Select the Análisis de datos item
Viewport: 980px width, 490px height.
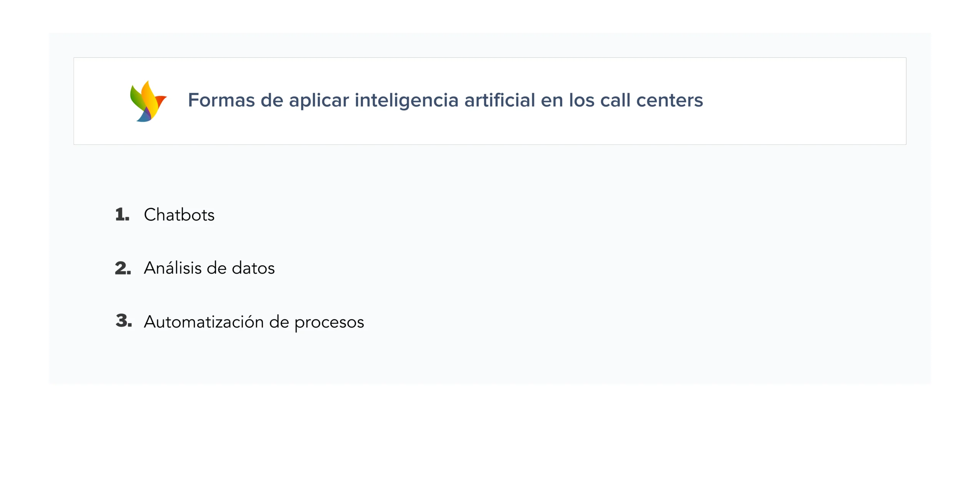coord(209,268)
